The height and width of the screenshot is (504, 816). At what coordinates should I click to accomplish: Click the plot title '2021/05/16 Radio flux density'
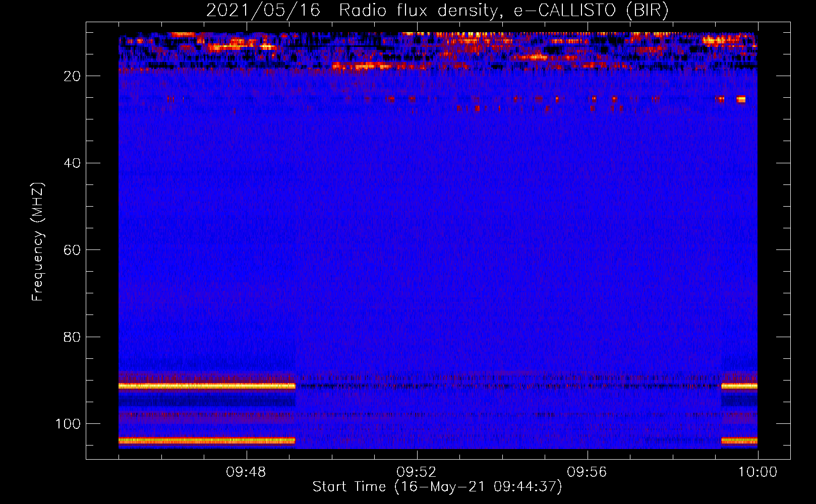click(x=353, y=10)
